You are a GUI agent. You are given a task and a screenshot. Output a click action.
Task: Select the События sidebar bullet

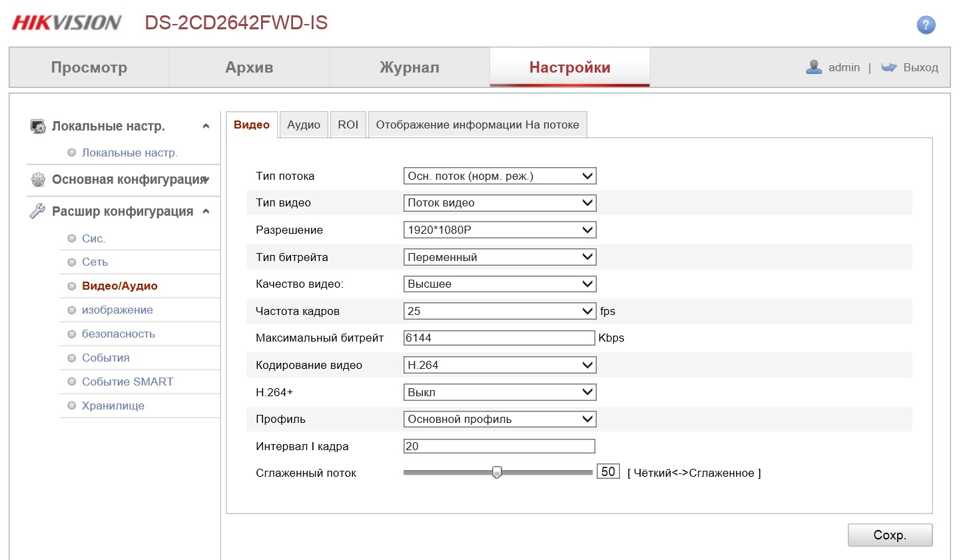72,358
